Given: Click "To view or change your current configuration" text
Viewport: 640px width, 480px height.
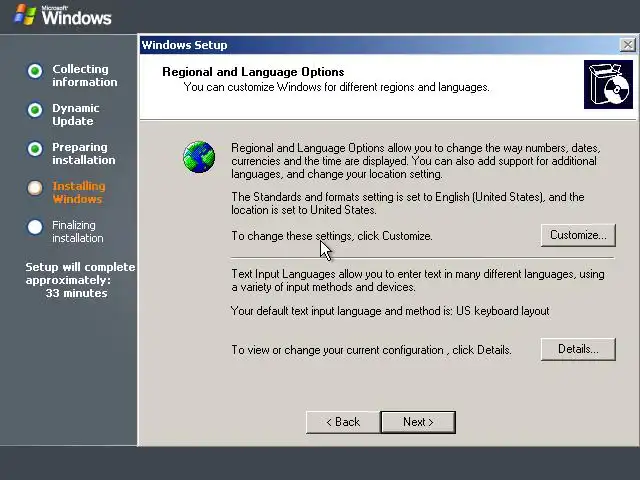Looking at the screenshot, I should tap(371, 350).
